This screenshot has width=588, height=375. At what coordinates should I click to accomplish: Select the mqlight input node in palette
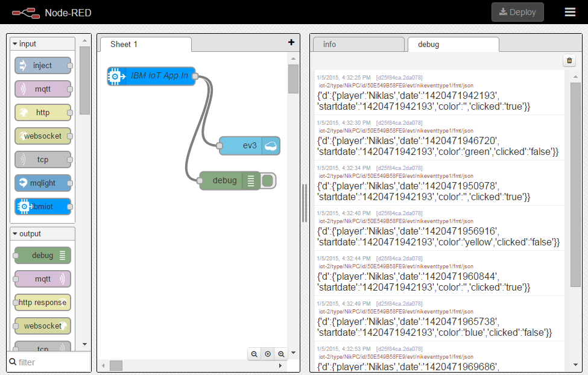click(x=43, y=183)
